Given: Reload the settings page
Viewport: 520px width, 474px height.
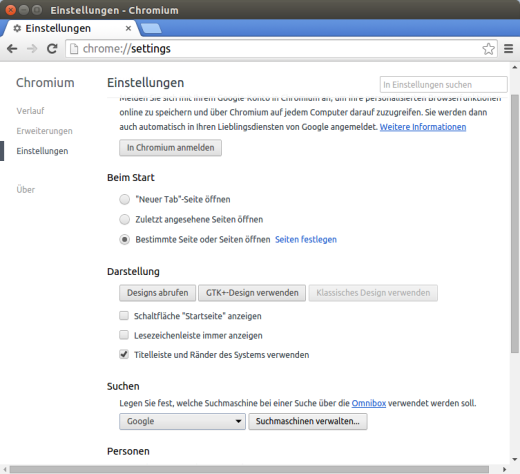Looking at the screenshot, I should [52, 49].
